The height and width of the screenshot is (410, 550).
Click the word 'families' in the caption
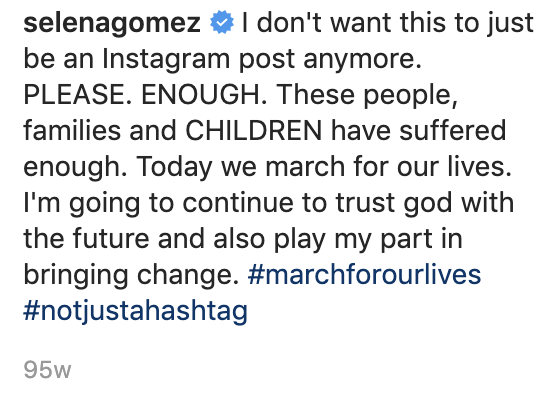72,130
